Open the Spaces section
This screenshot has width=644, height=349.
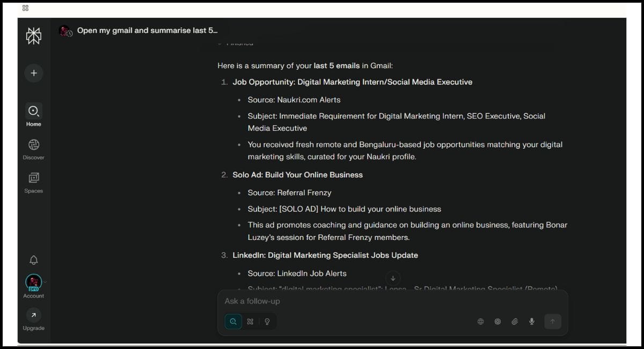(x=33, y=182)
